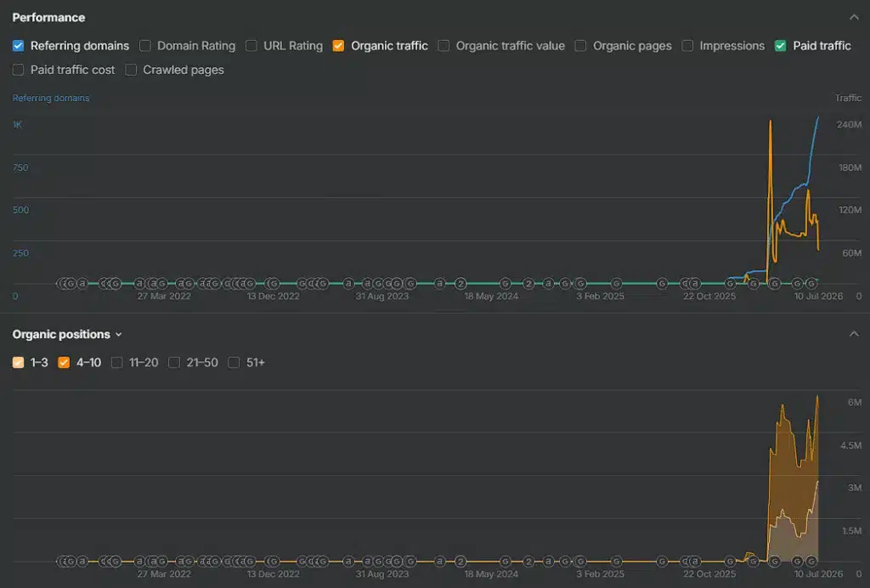The image size is (870, 588).
Task: Click first standalone 'a' marker at Organic positions chart start
Action: point(82,562)
